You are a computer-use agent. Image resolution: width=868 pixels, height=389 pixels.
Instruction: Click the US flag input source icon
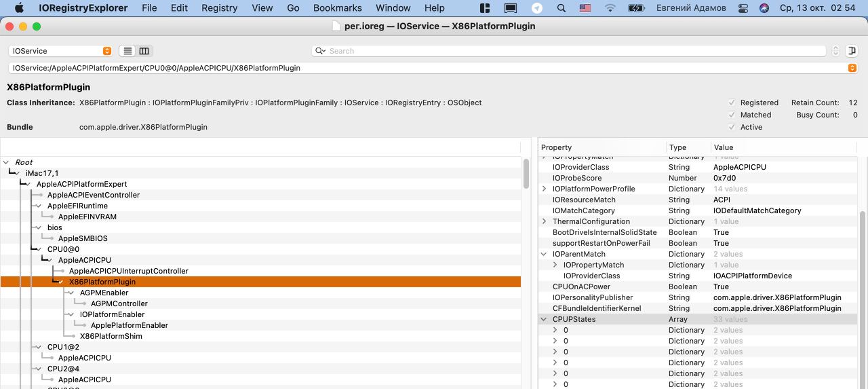(x=585, y=8)
